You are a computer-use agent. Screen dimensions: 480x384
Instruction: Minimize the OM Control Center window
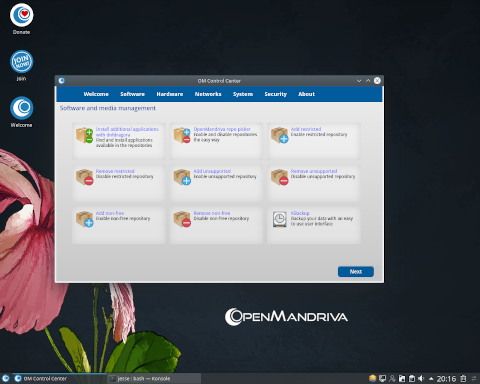359,81
